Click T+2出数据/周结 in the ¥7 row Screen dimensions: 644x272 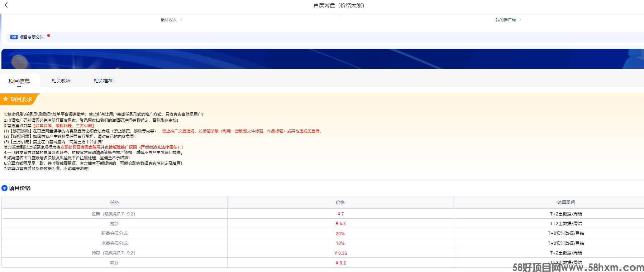click(566, 214)
